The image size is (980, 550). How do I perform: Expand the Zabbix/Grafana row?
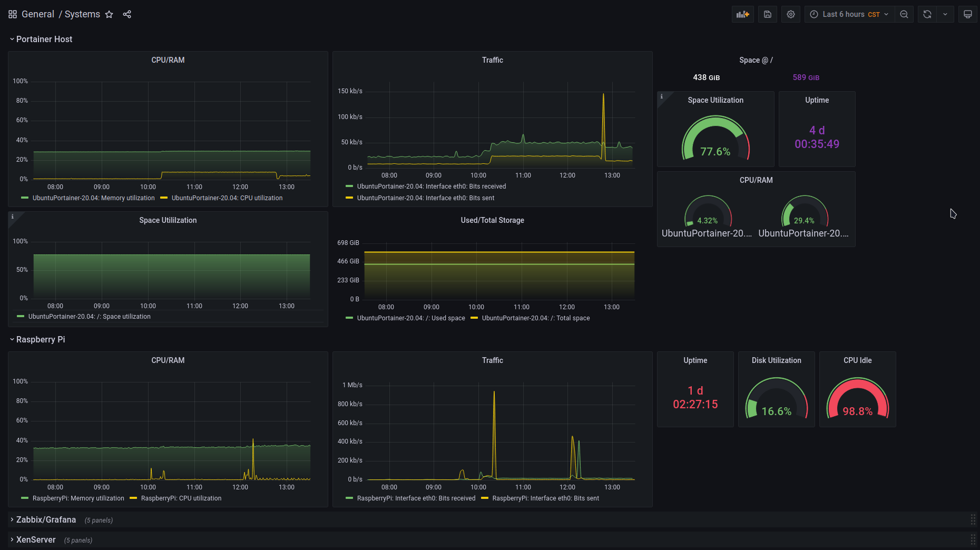pos(46,520)
